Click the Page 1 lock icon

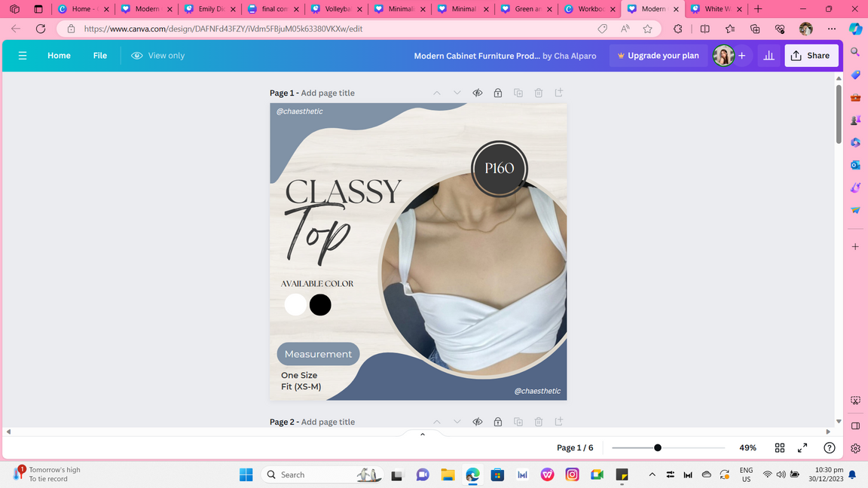point(498,93)
